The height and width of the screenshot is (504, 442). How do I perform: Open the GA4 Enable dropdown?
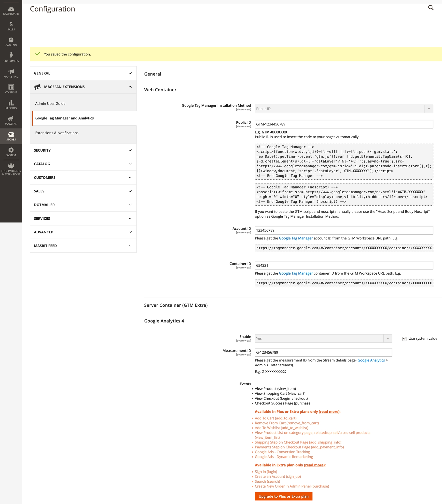(323, 339)
